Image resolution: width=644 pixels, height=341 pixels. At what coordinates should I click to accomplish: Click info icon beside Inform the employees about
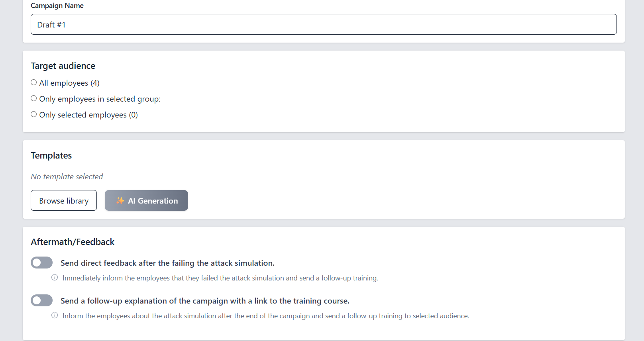click(55, 316)
